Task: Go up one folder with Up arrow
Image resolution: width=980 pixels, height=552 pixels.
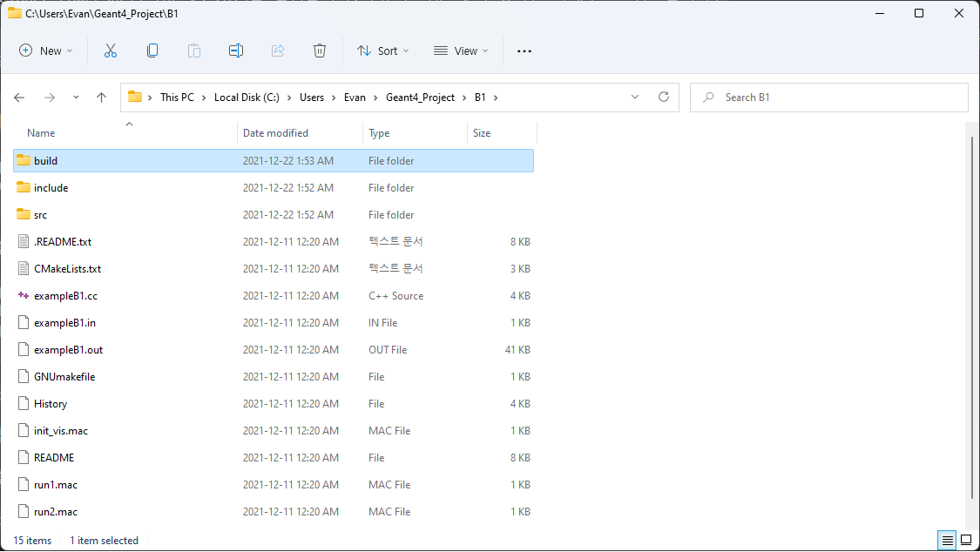Action: tap(101, 98)
